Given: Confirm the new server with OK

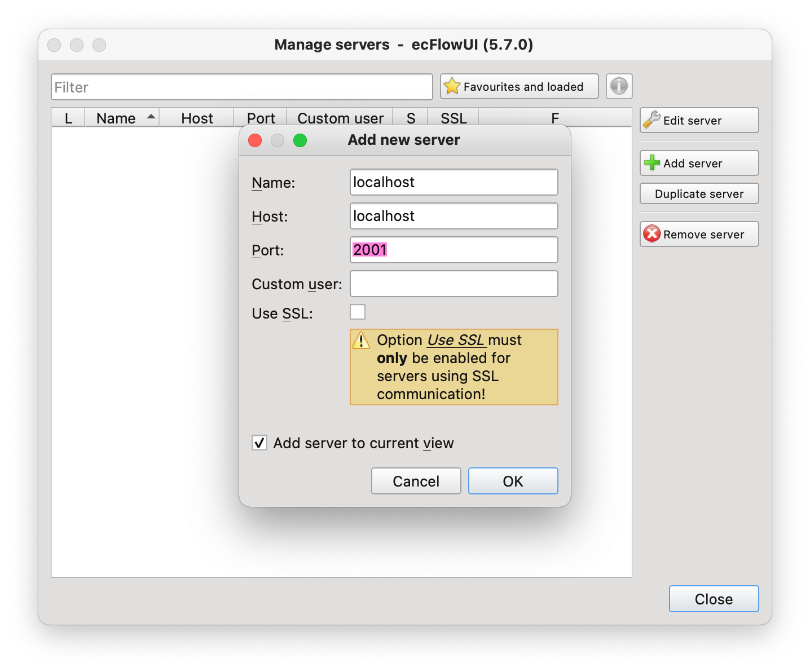Looking at the screenshot, I should coord(513,481).
